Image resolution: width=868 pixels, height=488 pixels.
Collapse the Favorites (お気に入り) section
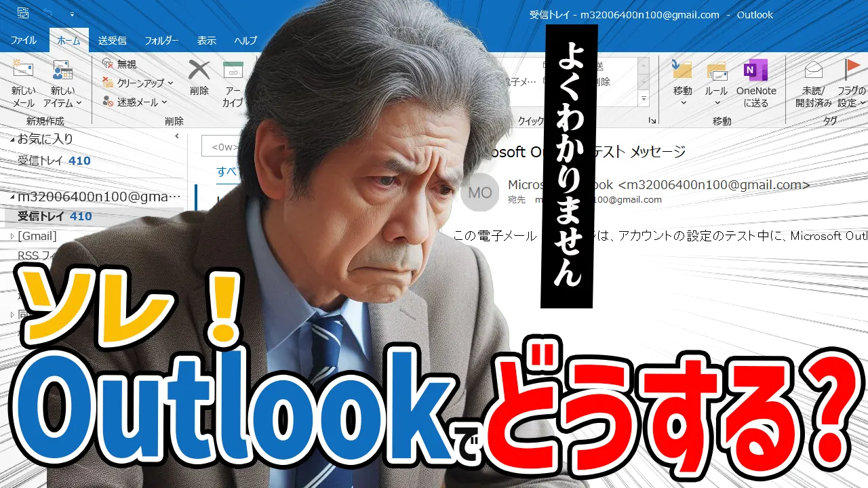(x=12, y=139)
